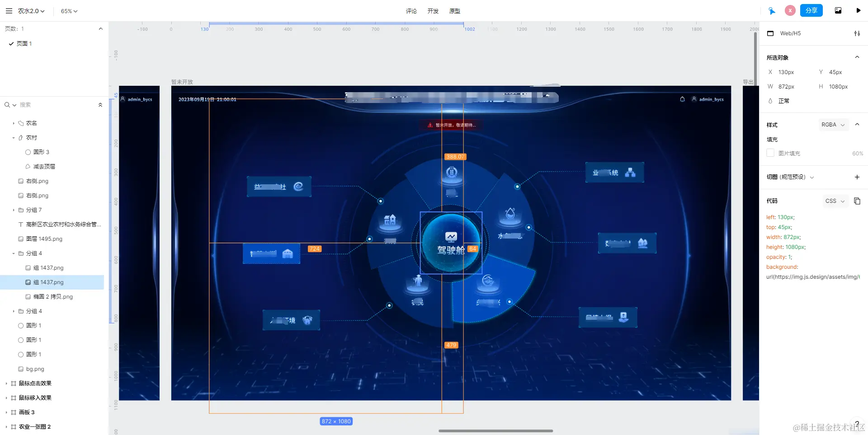Expand the 农业一张图 2 artboard
868x435 pixels.
[6, 426]
